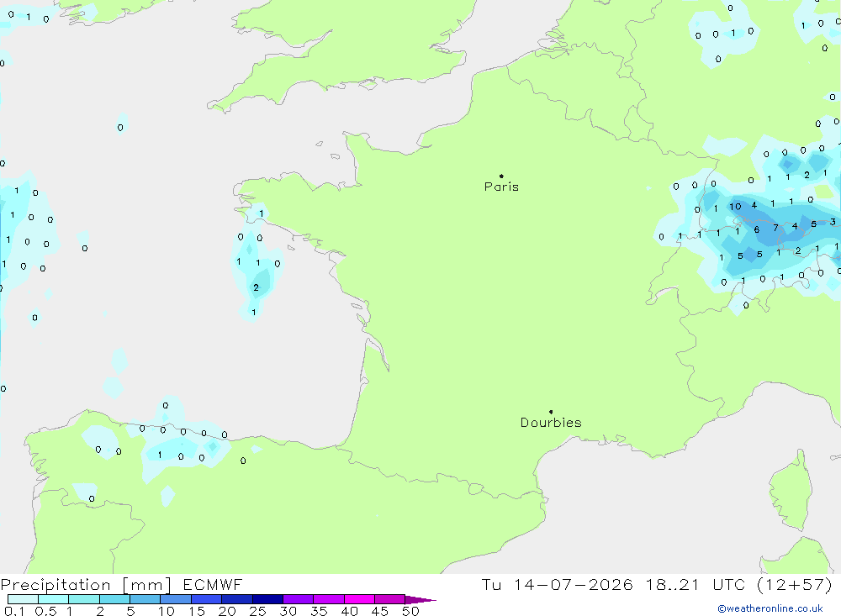Click the '45' legend scale label
This screenshot has width=841, height=616.
pyautogui.click(x=380, y=611)
